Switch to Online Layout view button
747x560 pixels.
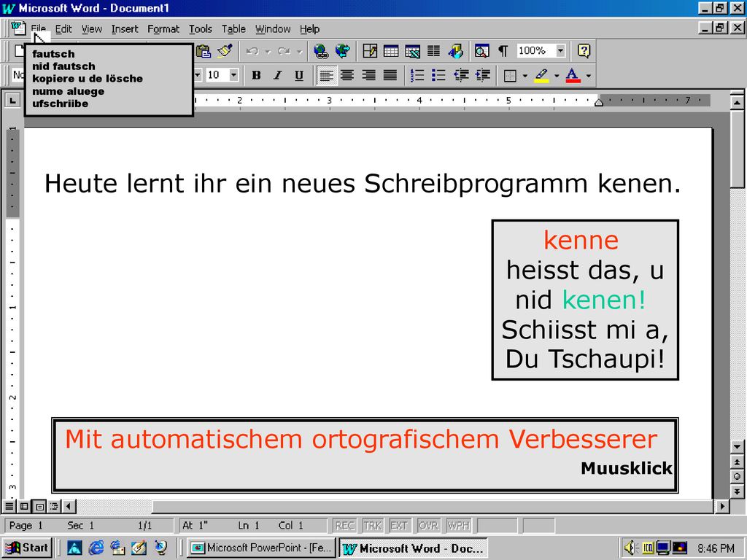click(24, 506)
